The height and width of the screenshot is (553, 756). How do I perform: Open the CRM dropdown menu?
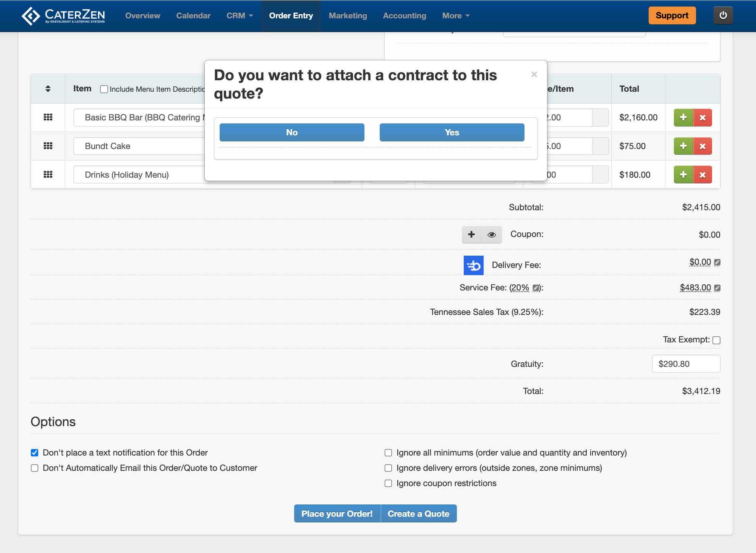240,16
